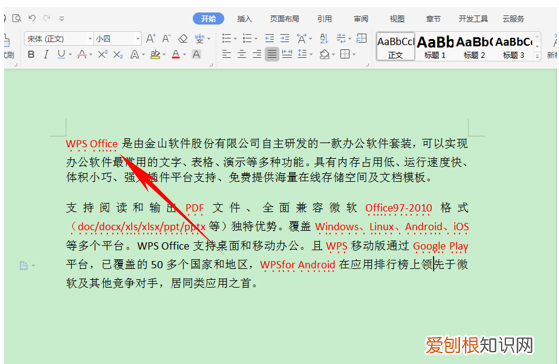Screen dimensions: 559x364
Task: Apply the text effects outlined A icon
Action: pos(134,55)
